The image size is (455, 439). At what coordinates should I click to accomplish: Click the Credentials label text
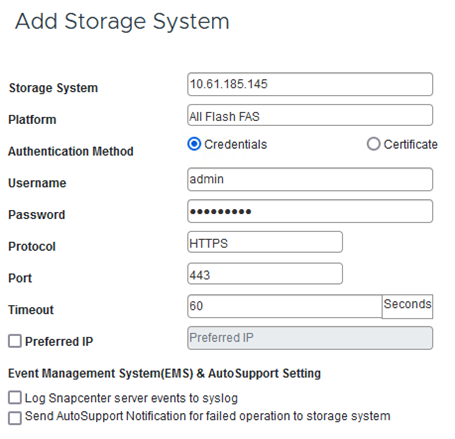236,144
